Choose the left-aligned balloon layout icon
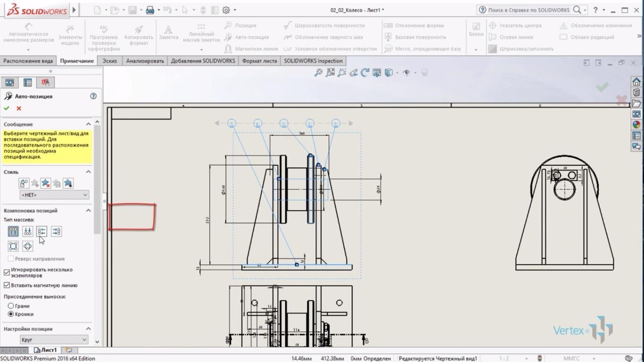Viewport: 644px width, 362px height. 41,231
